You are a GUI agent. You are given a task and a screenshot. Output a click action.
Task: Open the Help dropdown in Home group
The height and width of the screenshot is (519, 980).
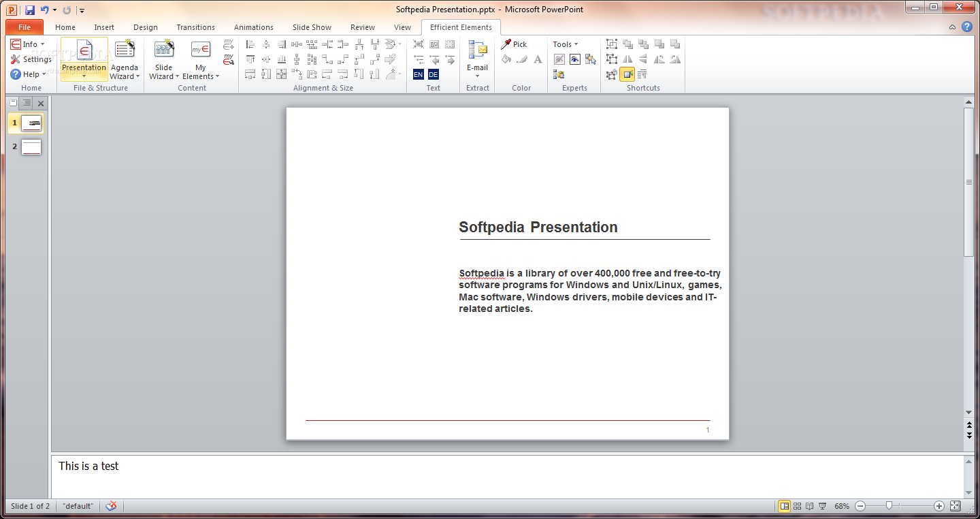(x=28, y=74)
